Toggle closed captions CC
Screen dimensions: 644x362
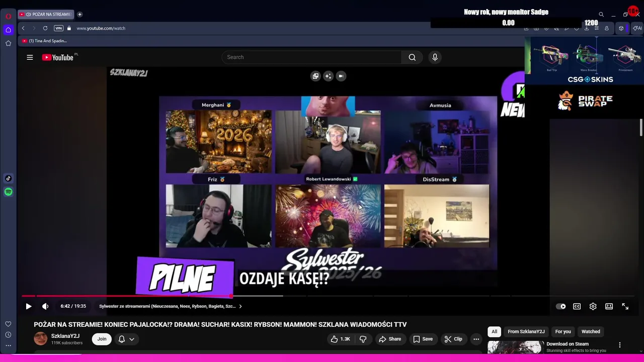pyautogui.click(x=577, y=306)
